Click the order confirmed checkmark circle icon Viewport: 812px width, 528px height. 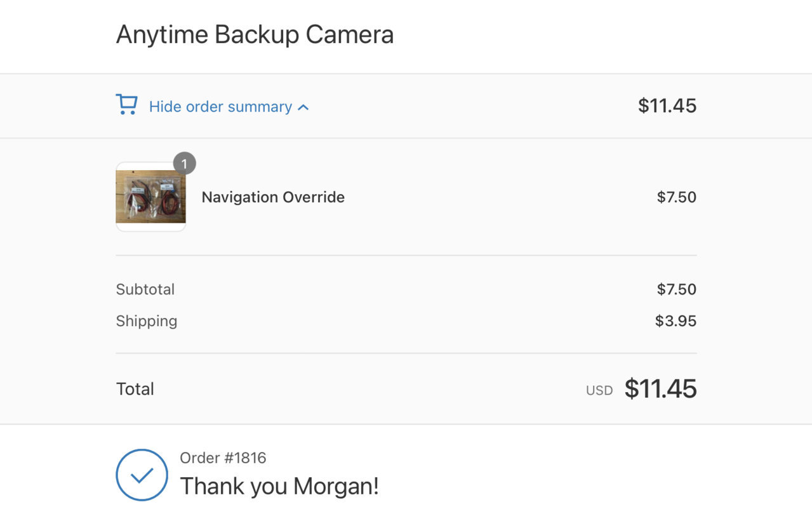(x=142, y=475)
